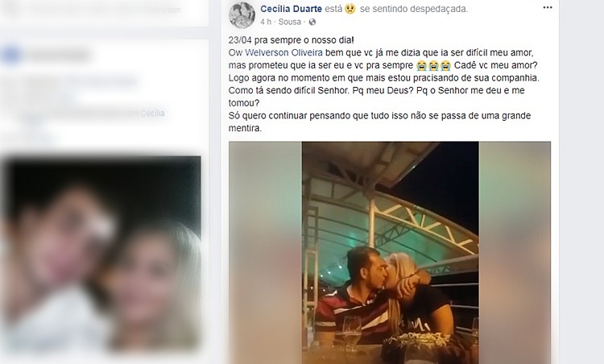
Task: Click 'se sentindo despedaçada' feeling text
Action: pos(414,9)
